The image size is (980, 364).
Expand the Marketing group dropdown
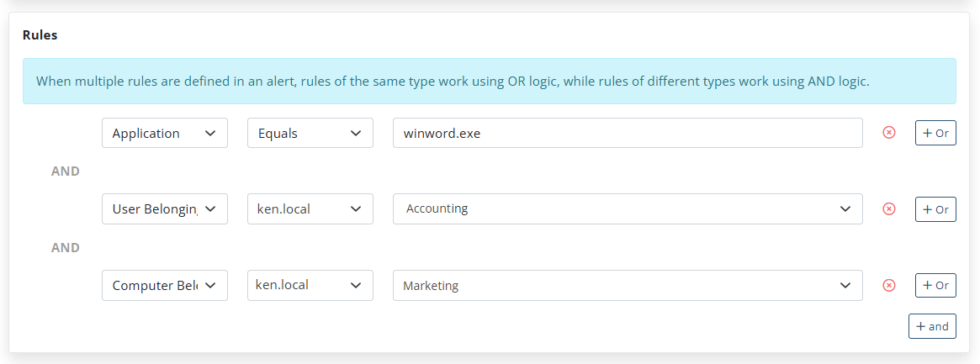click(x=627, y=286)
